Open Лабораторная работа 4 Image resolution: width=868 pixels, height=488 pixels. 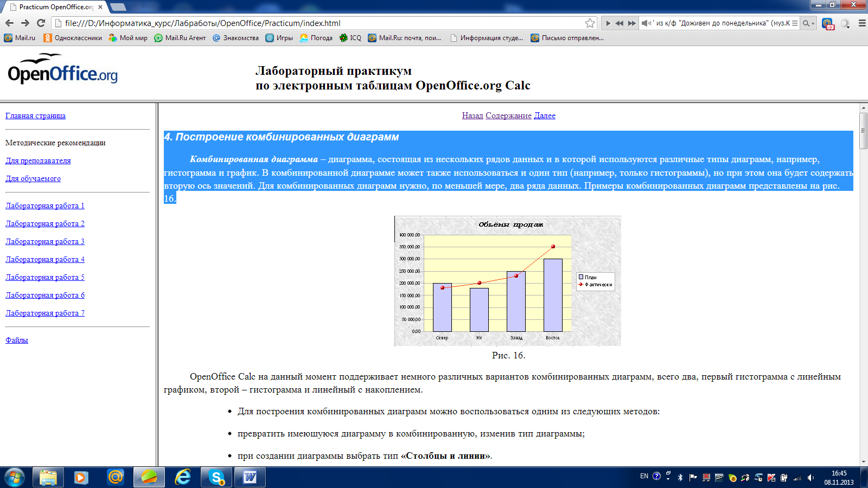pos(45,259)
